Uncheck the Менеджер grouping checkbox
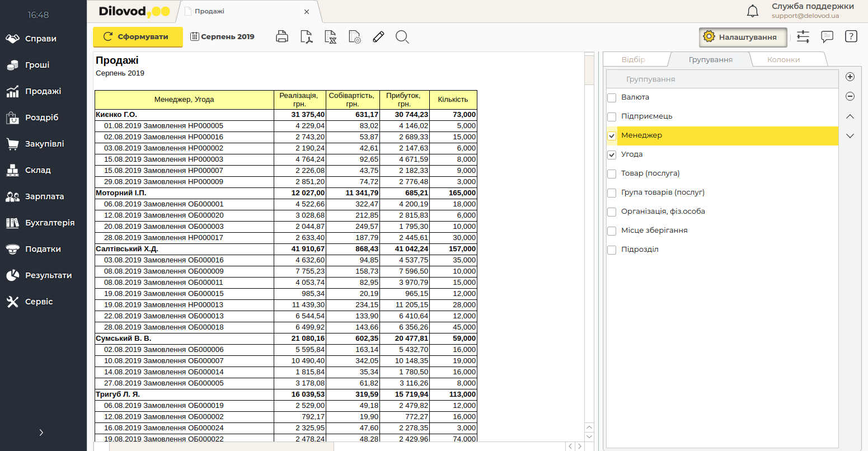 [612, 136]
